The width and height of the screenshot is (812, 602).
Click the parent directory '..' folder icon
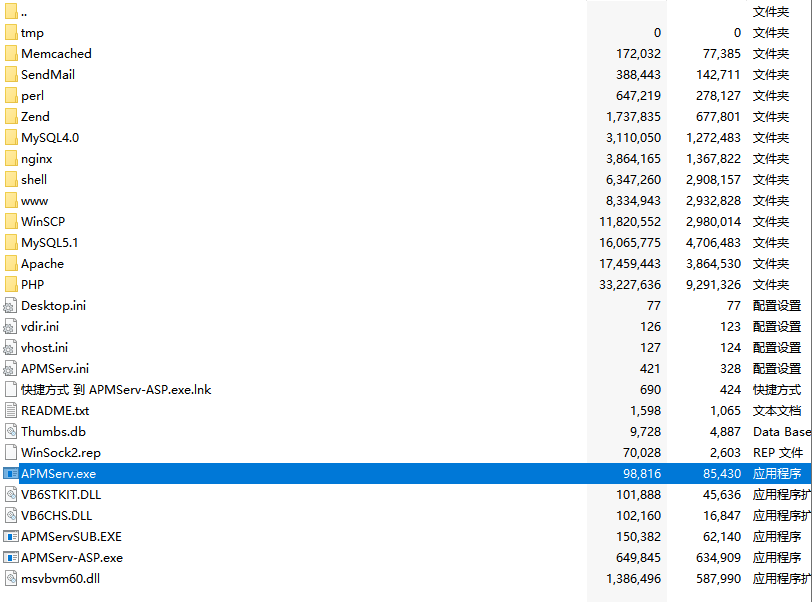point(11,11)
